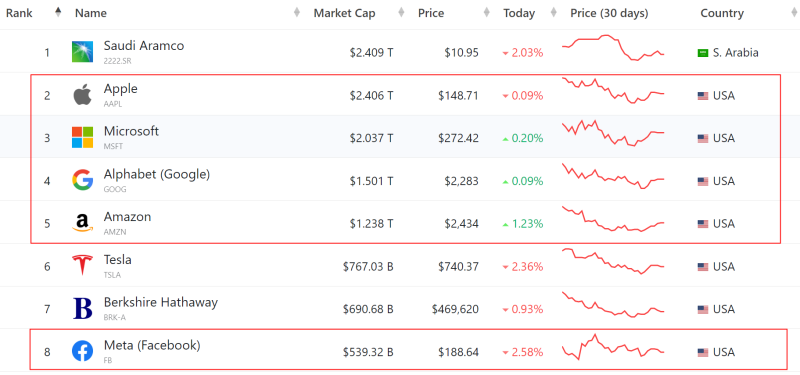Click the Microsoft logo icon
This screenshot has height=375, width=800.
click(x=83, y=138)
